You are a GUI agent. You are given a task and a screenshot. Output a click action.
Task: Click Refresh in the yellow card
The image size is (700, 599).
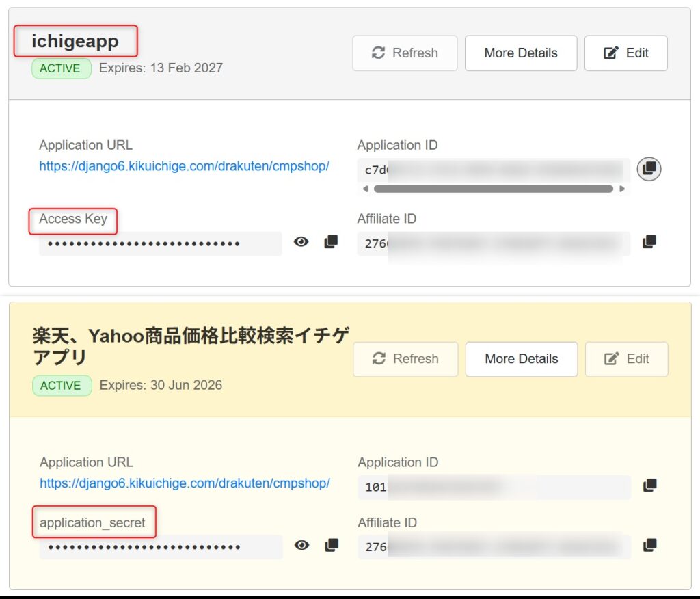pos(405,359)
